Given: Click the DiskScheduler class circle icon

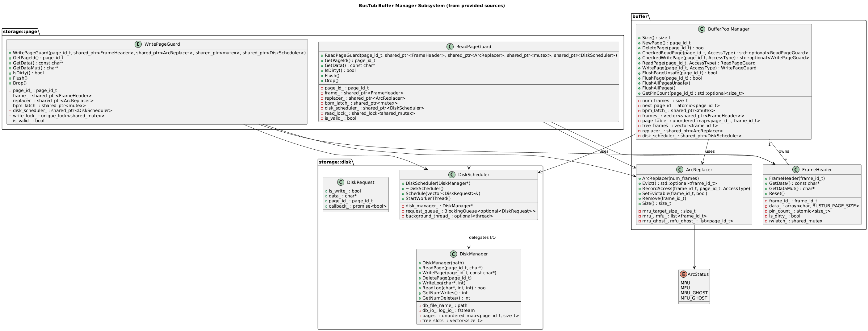Looking at the screenshot, I should click(x=452, y=175).
